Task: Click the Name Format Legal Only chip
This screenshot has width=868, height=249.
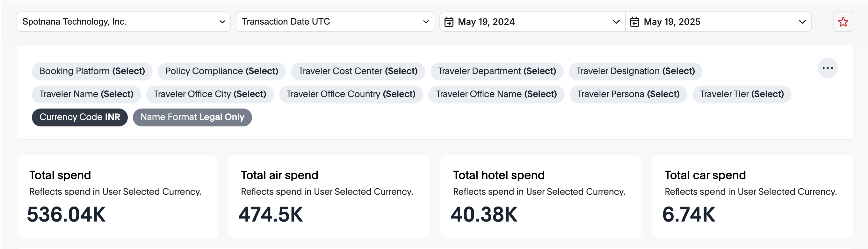Action: point(192,117)
